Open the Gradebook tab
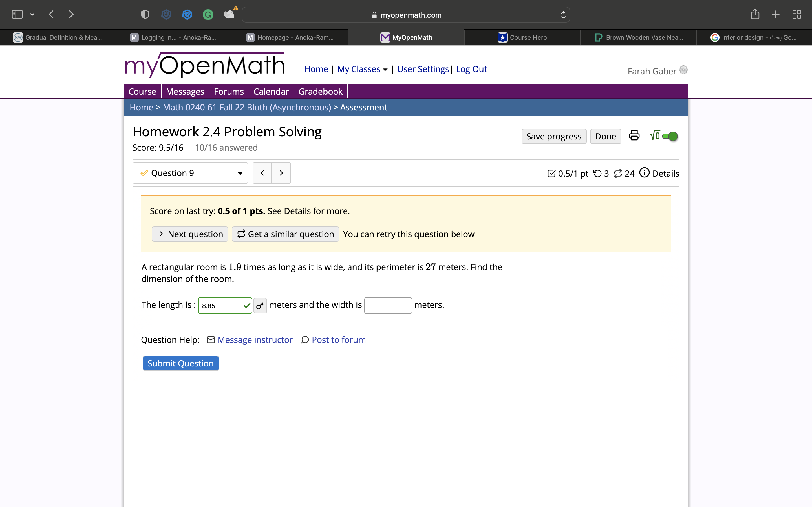 pyautogui.click(x=320, y=92)
